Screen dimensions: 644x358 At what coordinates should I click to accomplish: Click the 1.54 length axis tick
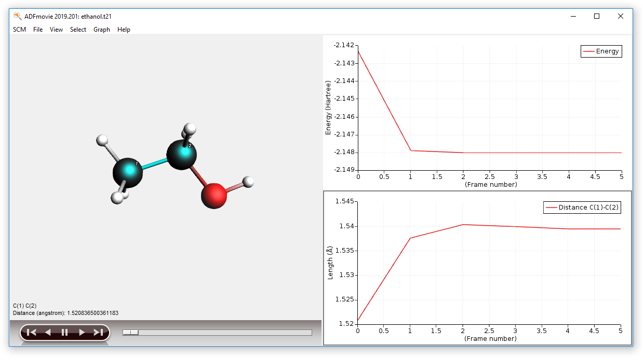tap(347, 226)
